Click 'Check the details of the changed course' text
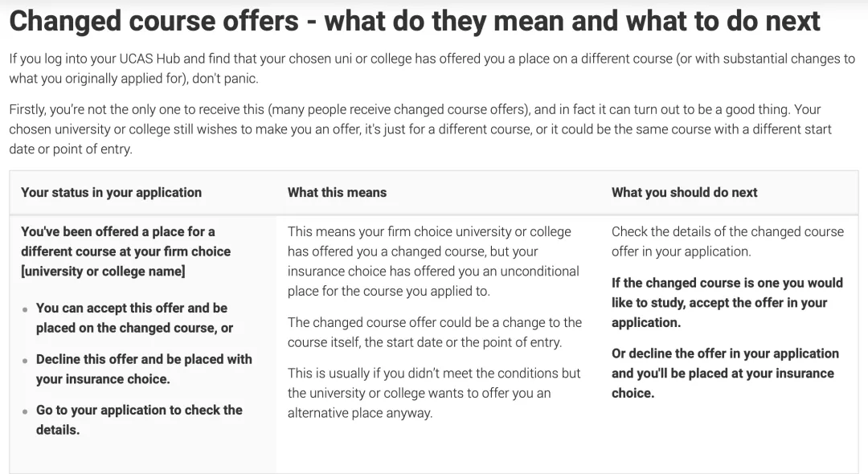Viewport: 868px width, 474px height. [727, 241]
